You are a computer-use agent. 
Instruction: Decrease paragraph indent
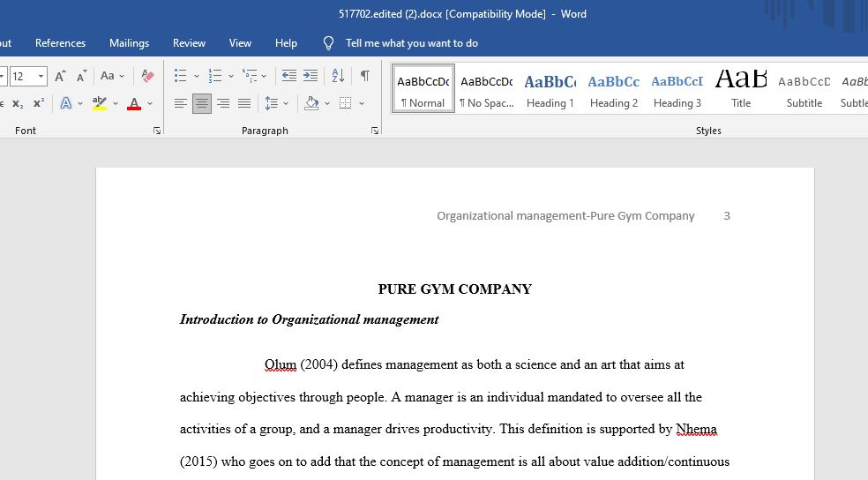pyautogui.click(x=289, y=76)
